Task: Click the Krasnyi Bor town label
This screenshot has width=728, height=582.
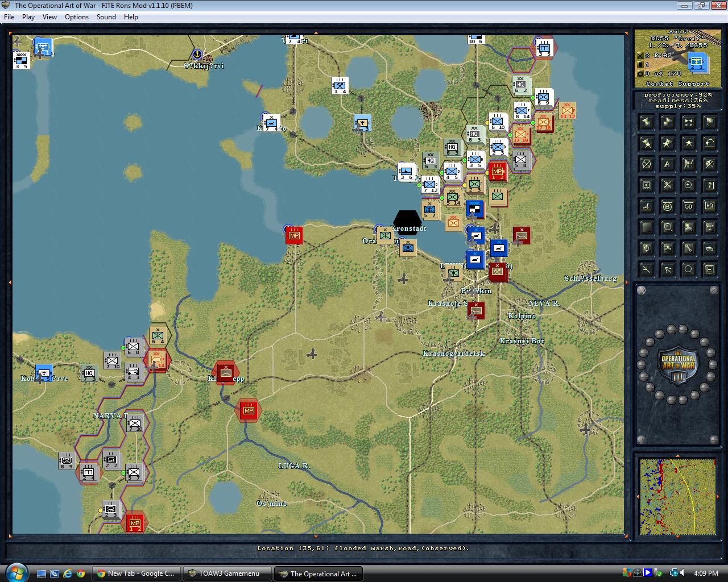Action: 522,341
